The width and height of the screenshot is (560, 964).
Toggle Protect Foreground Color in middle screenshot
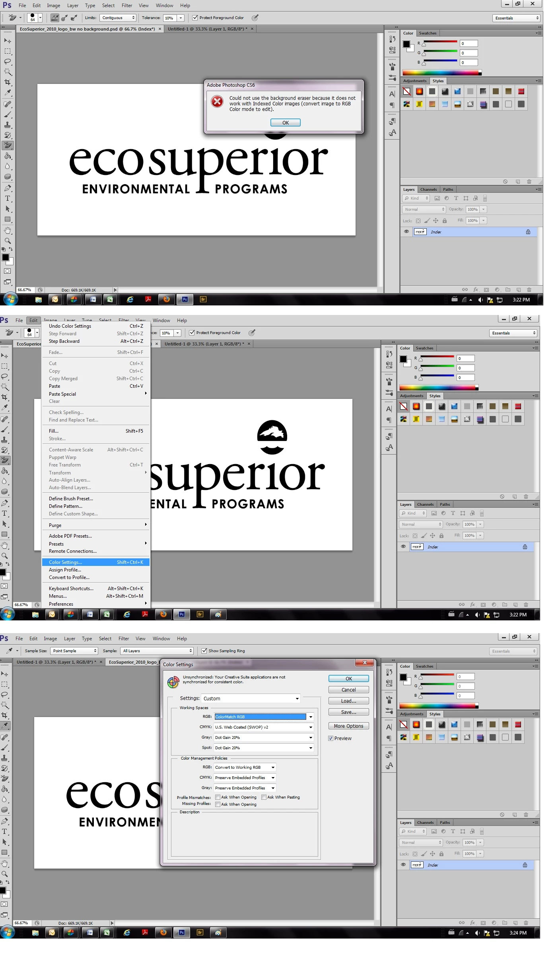click(192, 332)
